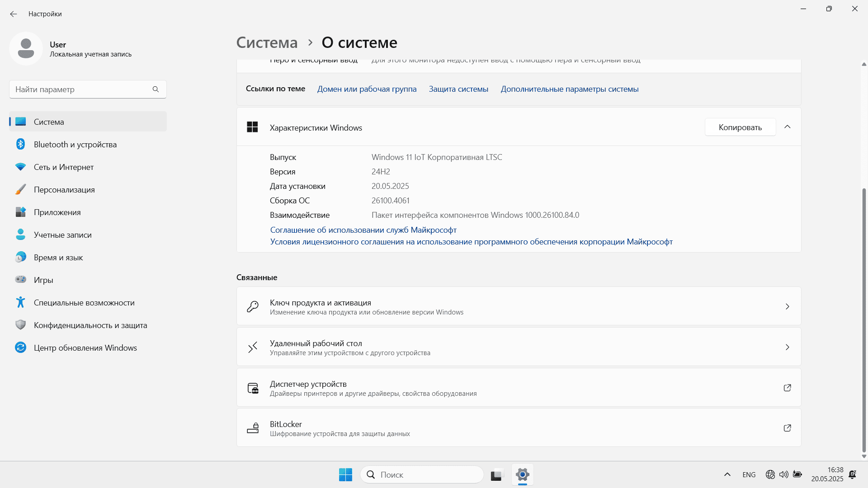Click the Пакет интерфейса компонентов Windows value
The image size is (868, 488).
pos(475,215)
